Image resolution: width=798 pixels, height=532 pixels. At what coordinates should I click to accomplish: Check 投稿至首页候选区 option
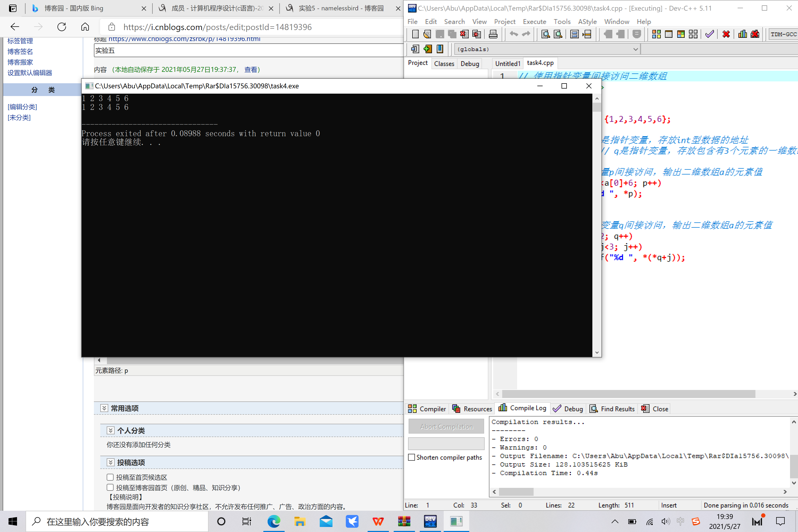pos(110,477)
